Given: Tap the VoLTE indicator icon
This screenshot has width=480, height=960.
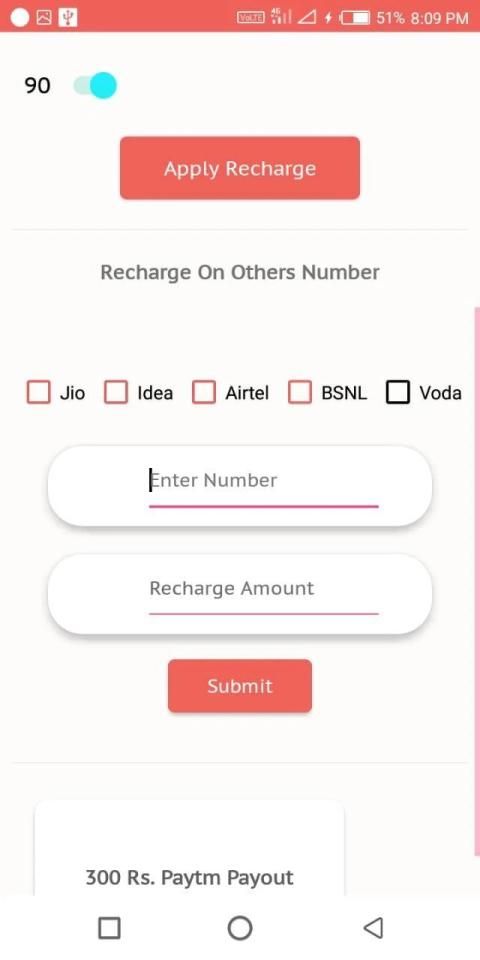Looking at the screenshot, I should pyautogui.click(x=250, y=18).
